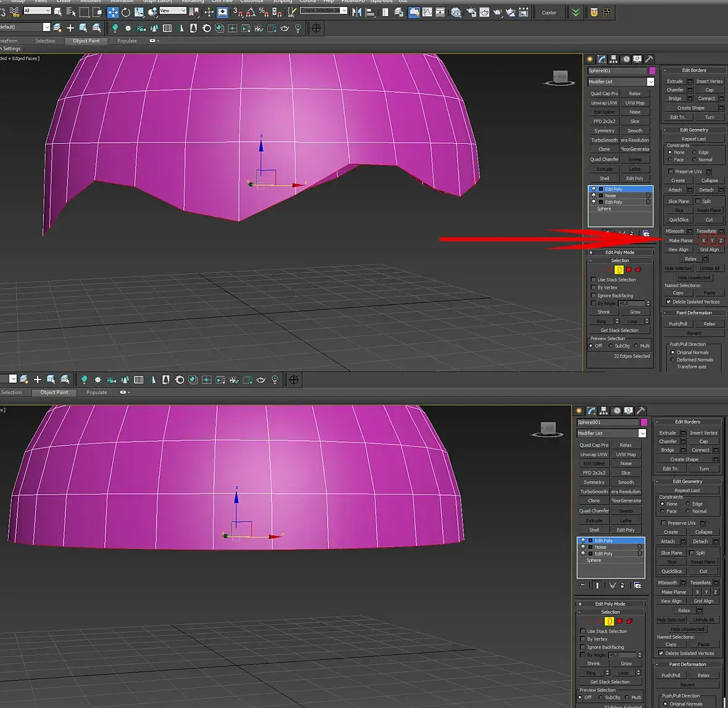Switch to Populate tab in upper ribbon
Screen dimensions: 728x708
[x=126, y=41]
